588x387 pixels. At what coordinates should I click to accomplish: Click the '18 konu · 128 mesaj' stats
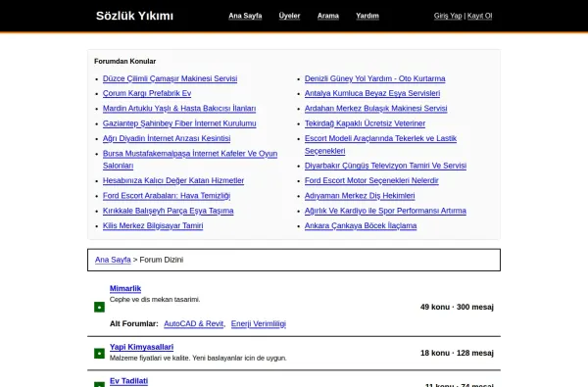pos(457,353)
